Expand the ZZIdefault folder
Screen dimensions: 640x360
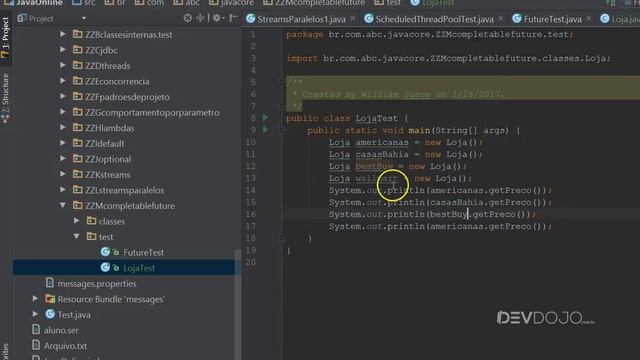pyautogui.click(x=63, y=143)
